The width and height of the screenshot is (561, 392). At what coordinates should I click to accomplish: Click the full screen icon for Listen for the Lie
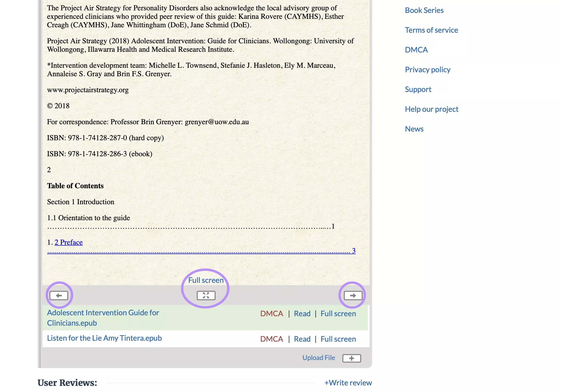coord(338,339)
